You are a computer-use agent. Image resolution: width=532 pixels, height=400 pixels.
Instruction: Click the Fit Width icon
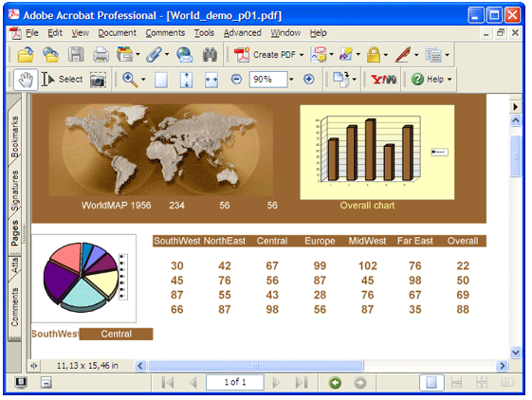[211, 80]
